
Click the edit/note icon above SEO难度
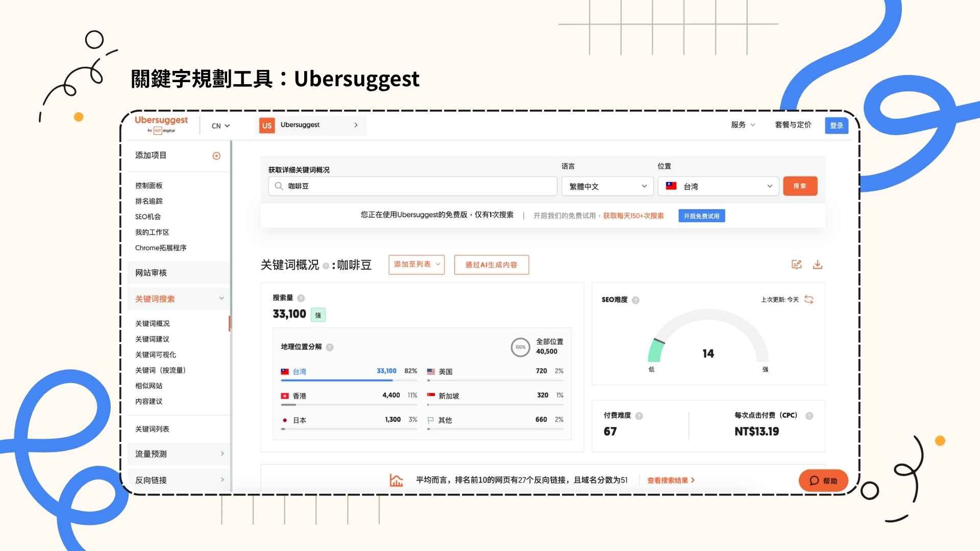point(796,264)
